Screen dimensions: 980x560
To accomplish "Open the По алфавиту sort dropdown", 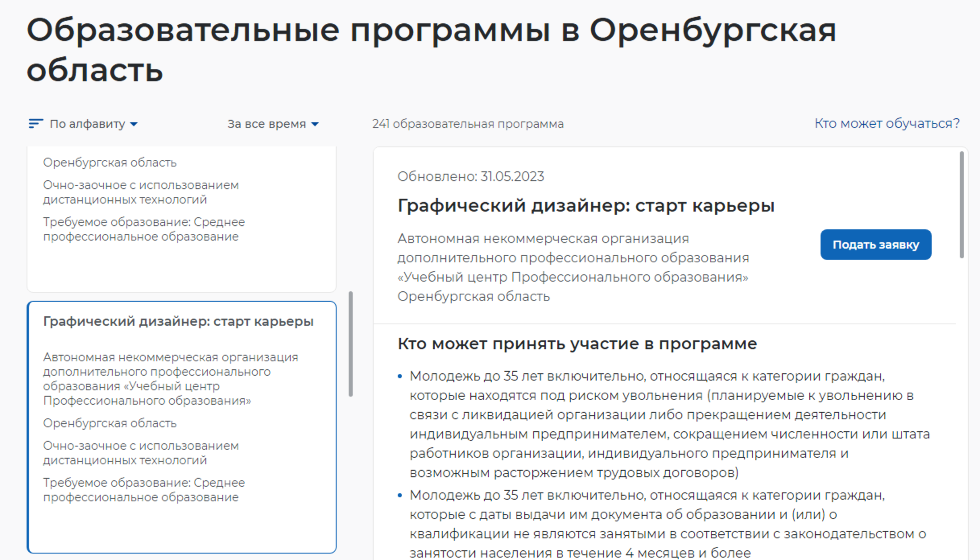I will point(93,124).
